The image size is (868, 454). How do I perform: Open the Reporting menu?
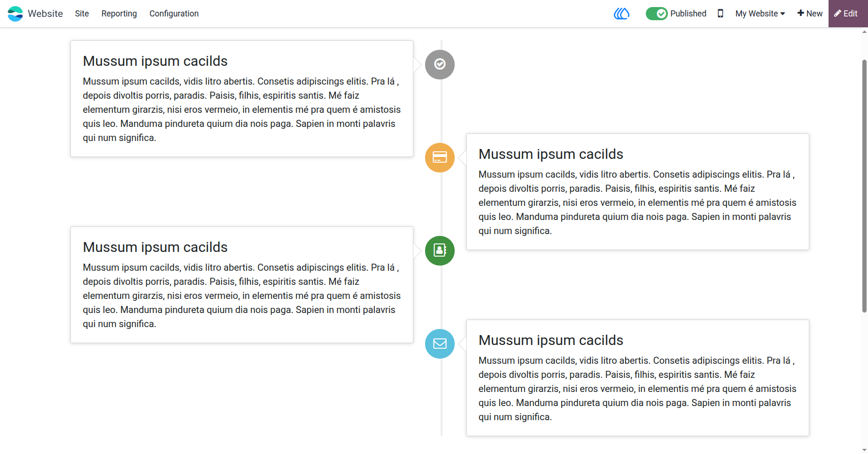pyautogui.click(x=119, y=14)
